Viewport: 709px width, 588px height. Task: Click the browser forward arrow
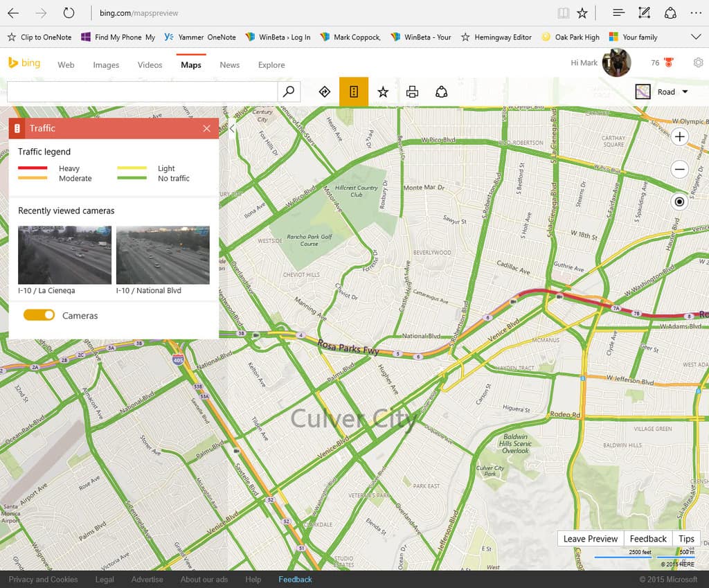coord(41,13)
